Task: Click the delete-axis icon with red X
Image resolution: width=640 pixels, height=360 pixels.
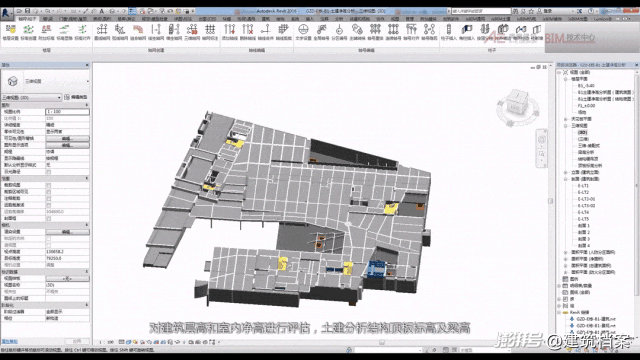Action: (x=247, y=29)
